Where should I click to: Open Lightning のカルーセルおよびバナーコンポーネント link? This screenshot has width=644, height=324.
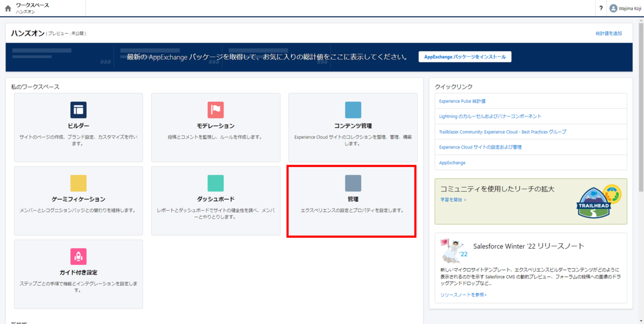tap(490, 116)
